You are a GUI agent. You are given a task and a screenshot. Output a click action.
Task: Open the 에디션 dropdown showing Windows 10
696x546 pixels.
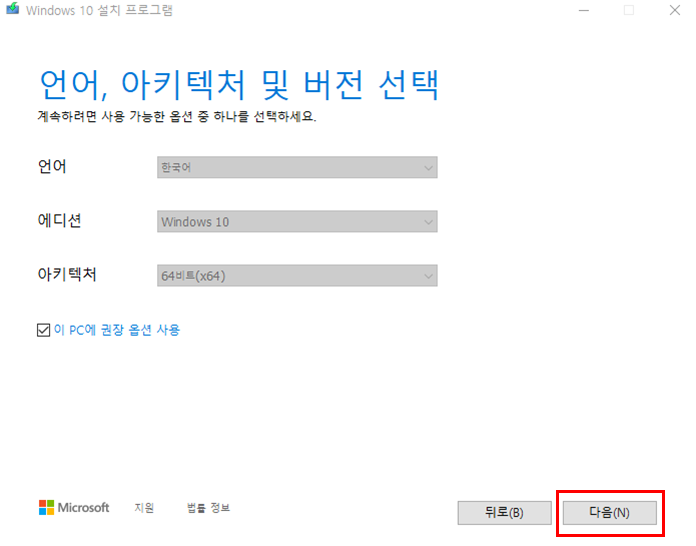[297, 222]
